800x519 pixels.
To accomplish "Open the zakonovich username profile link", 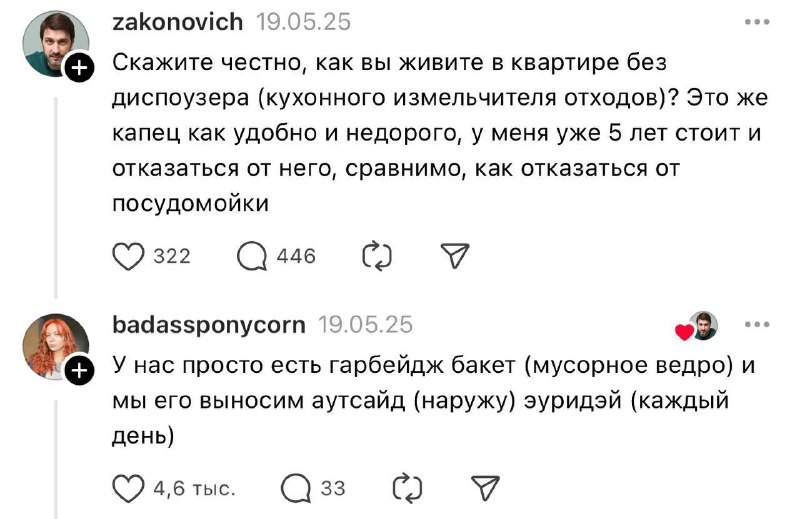I will [x=178, y=22].
